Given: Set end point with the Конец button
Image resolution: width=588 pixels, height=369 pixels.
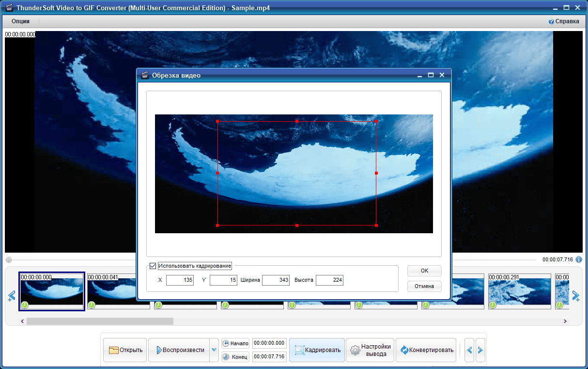Looking at the screenshot, I should (235, 357).
